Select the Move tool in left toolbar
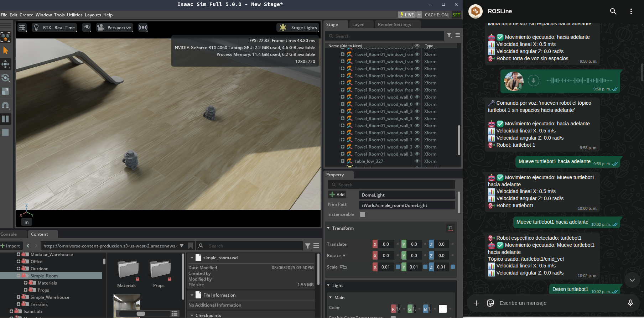 (x=5, y=64)
